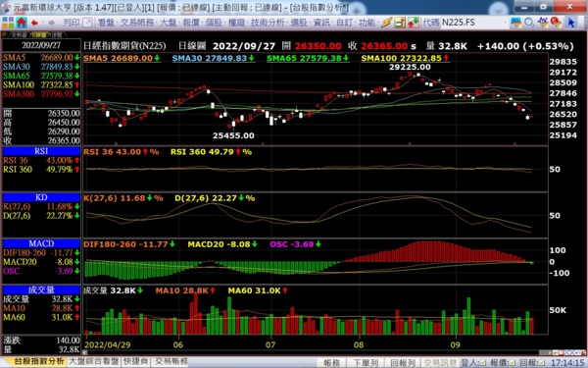The width and height of the screenshot is (588, 368).
Task: Open the 技術分析 dropdown menu
Action: [269, 23]
